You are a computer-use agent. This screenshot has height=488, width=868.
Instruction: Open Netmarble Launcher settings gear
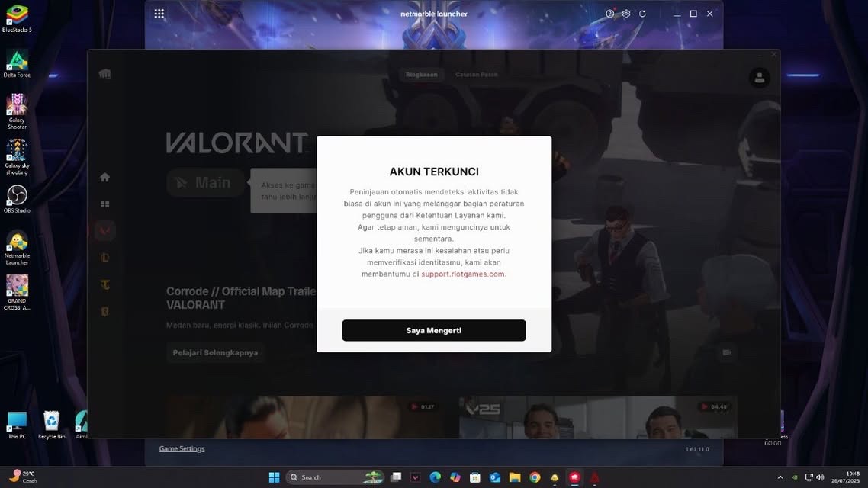click(x=626, y=14)
